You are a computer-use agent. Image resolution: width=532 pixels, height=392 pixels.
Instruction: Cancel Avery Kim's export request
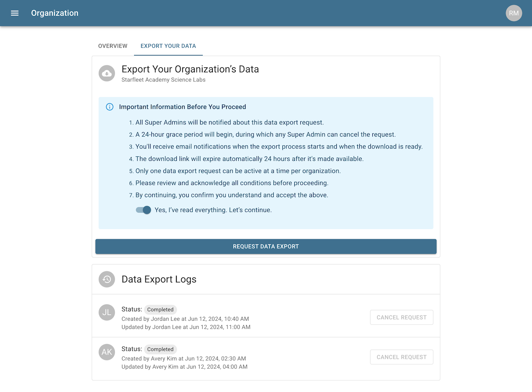[401, 357]
